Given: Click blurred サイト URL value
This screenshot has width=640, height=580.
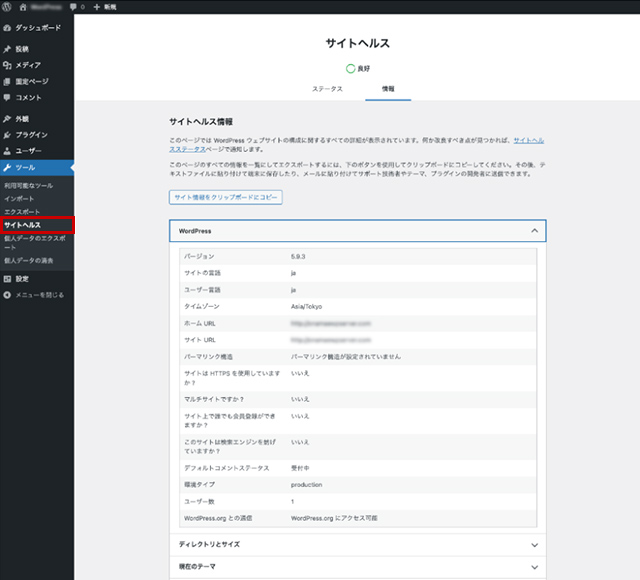Looking at the screenshot, I should tap(331, 340).
